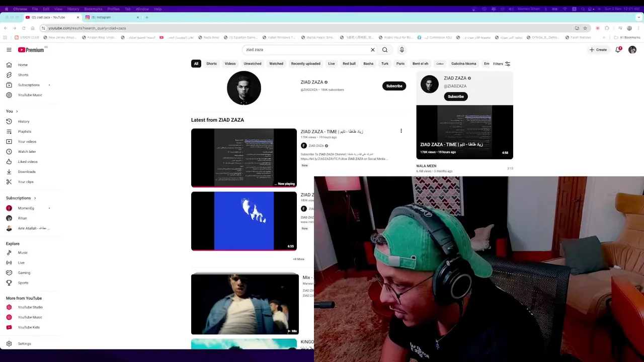Open Live under Explore
Image resolution: width=644 pixels, height=362 pixels.
click(21, 263)
